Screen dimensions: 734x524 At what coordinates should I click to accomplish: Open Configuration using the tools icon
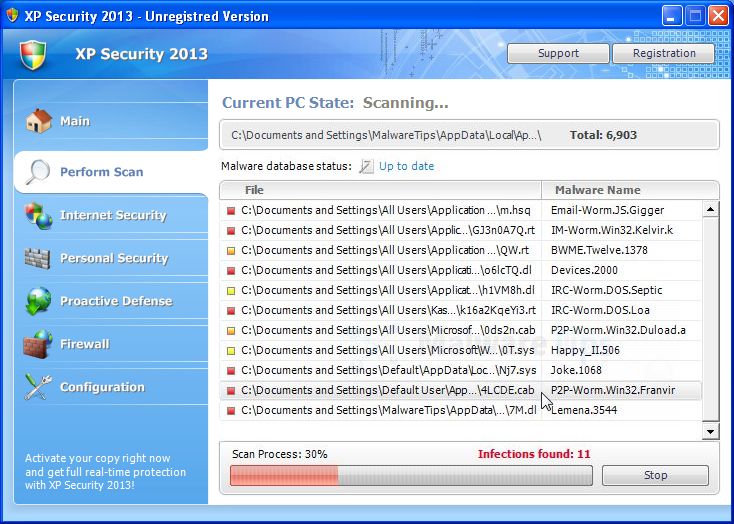point(38,387)
